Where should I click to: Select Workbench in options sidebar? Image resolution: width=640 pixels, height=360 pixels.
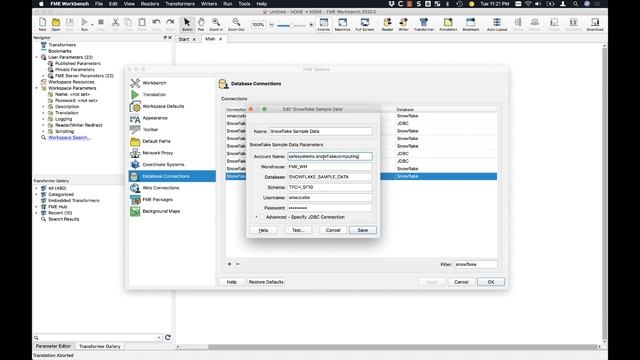(x=172, y=83)
